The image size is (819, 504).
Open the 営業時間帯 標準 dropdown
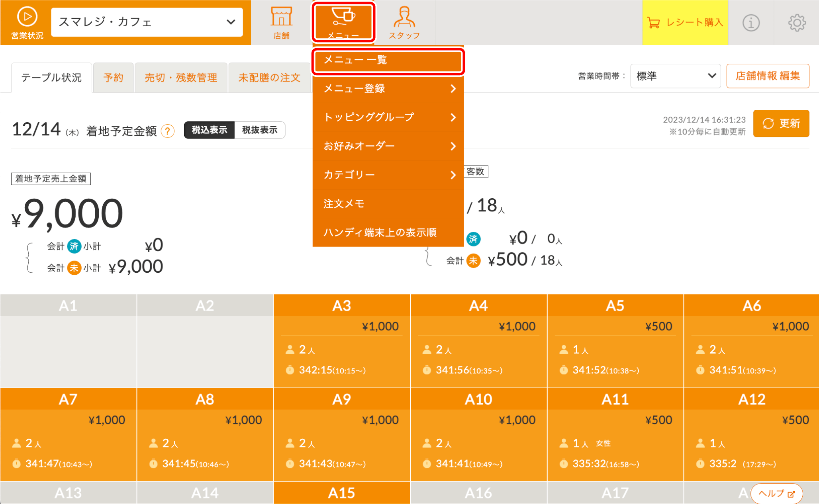point(675,76)
